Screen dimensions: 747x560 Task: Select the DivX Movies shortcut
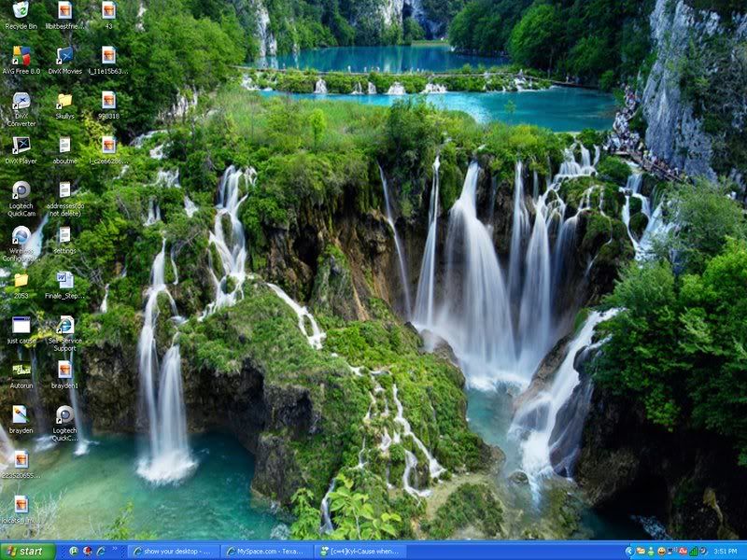(x=64, y=56)
